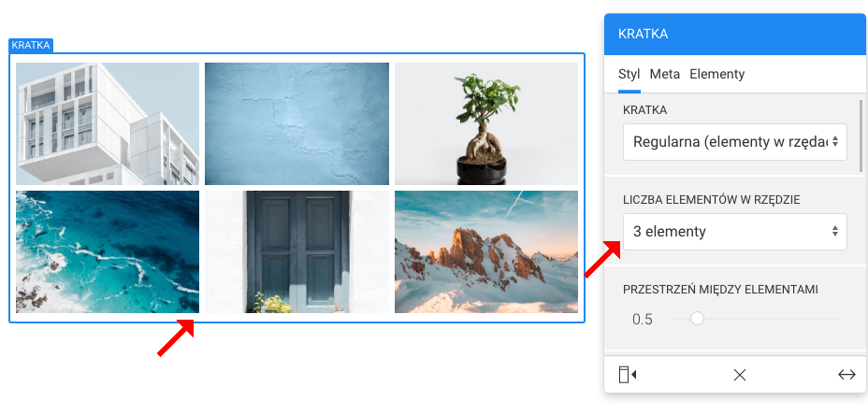This screenshot has width=868, height=415.
Task: Switch to the Styl tab
Action: coord(629,74)
